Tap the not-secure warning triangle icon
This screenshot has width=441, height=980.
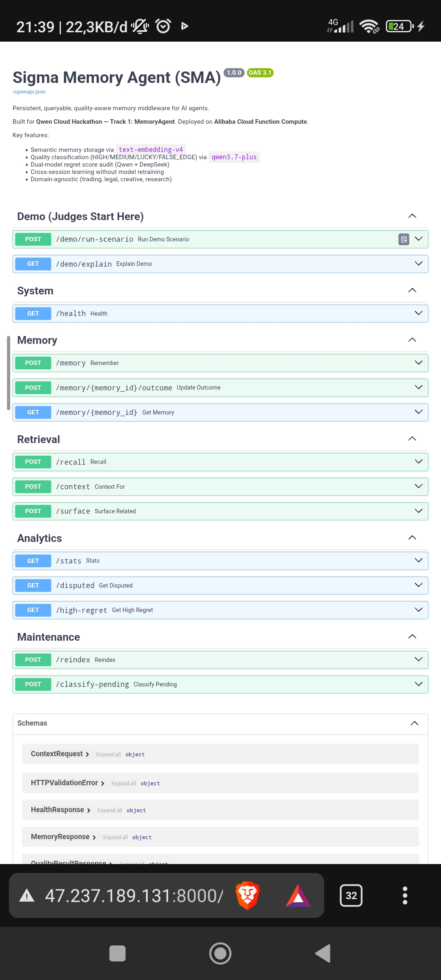tap(27, 895)
